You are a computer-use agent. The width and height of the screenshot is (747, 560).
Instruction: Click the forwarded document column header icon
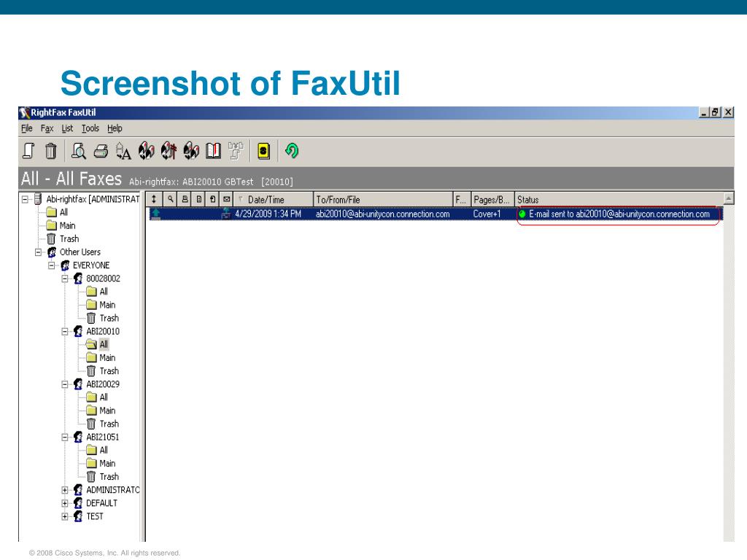[213, 199]
